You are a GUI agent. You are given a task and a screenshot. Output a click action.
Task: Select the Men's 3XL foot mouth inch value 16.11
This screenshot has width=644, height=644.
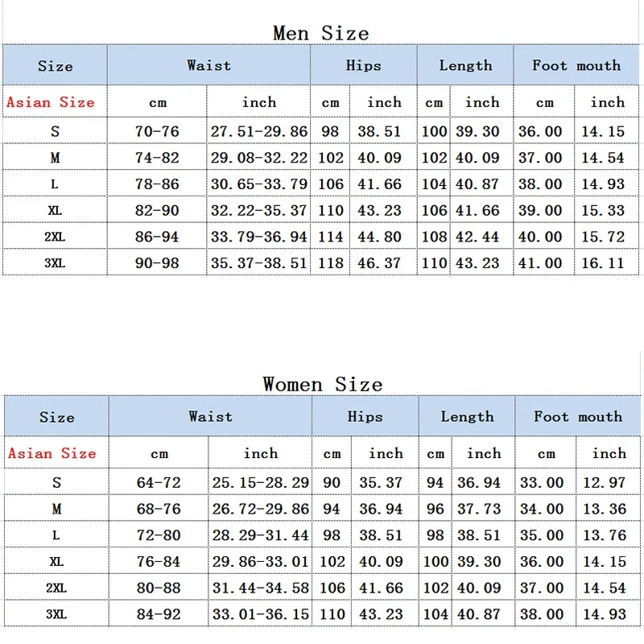(603, 263)
